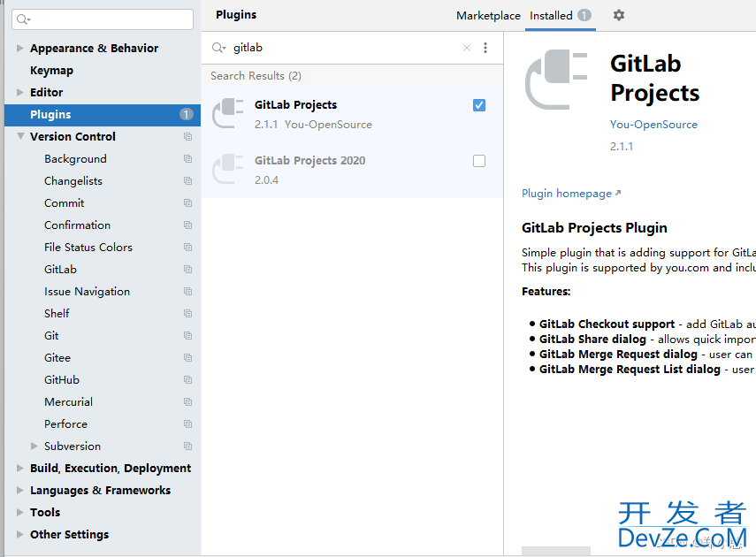
Task: Switch to the Marketplace tab
Action: 488,16
